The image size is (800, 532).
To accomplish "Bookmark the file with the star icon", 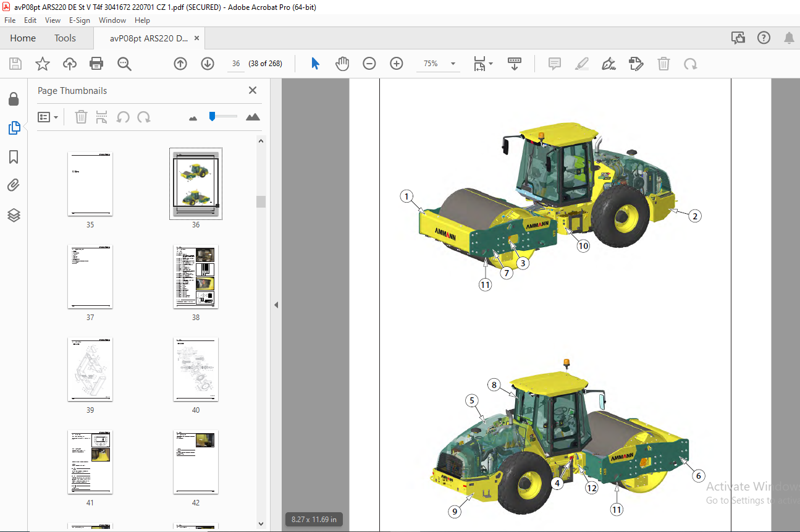I will [x=42, y=64].
